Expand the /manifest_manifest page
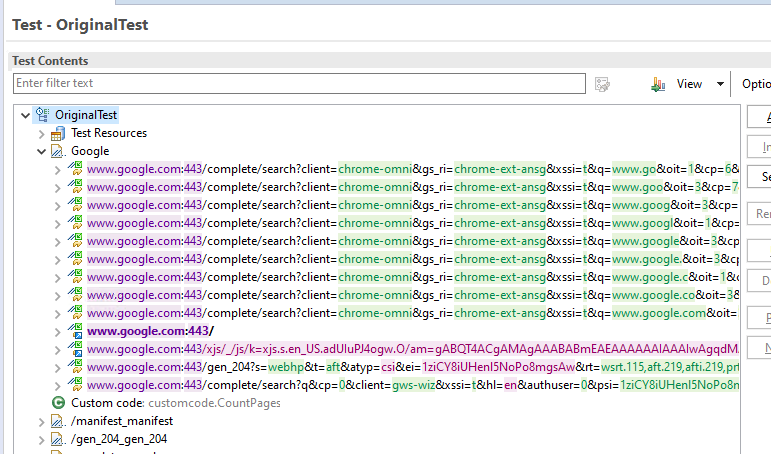Viewport: 771px width, 454px height. pos(42,422)
